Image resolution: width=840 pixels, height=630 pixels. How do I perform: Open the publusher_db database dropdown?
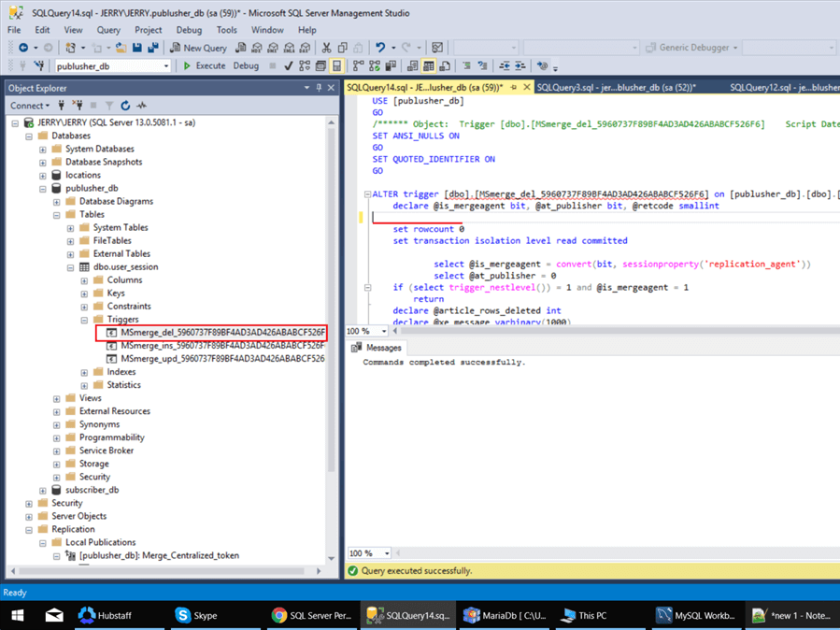(x=166, y=66)
